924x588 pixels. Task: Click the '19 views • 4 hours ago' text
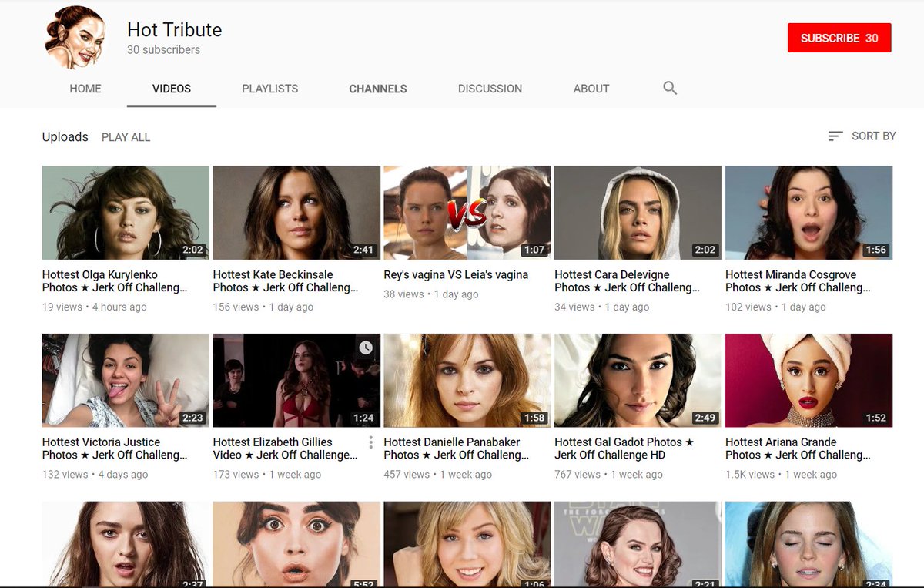(x=95, y=307)
